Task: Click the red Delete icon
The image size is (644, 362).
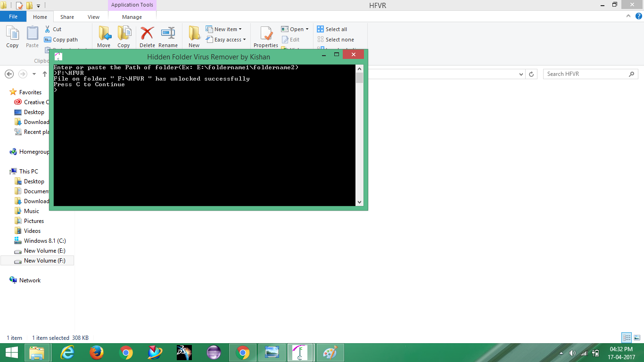Action: (147, 33)
